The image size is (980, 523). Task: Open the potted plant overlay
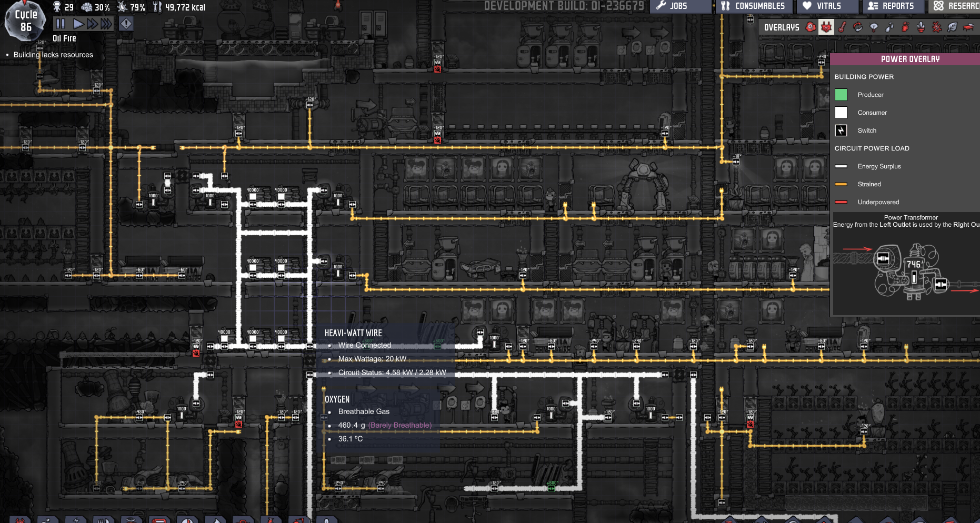[921, 27]
